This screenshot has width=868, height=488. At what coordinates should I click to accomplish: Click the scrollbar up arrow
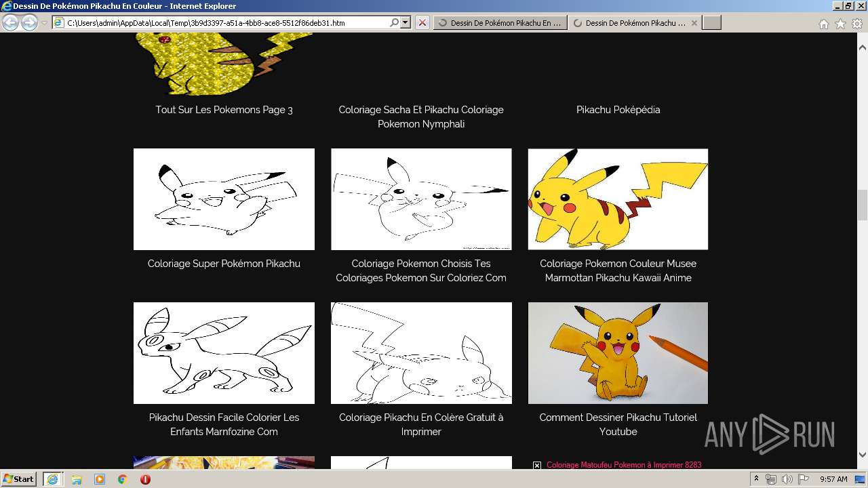[x=863, y=47]
